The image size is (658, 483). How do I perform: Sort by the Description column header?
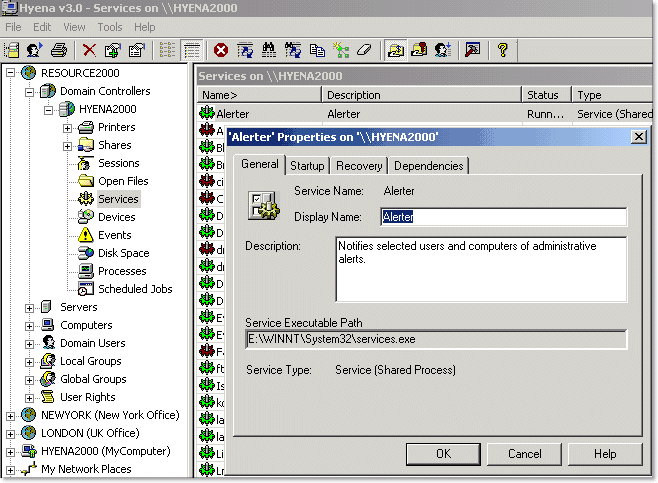coord(422,95)
